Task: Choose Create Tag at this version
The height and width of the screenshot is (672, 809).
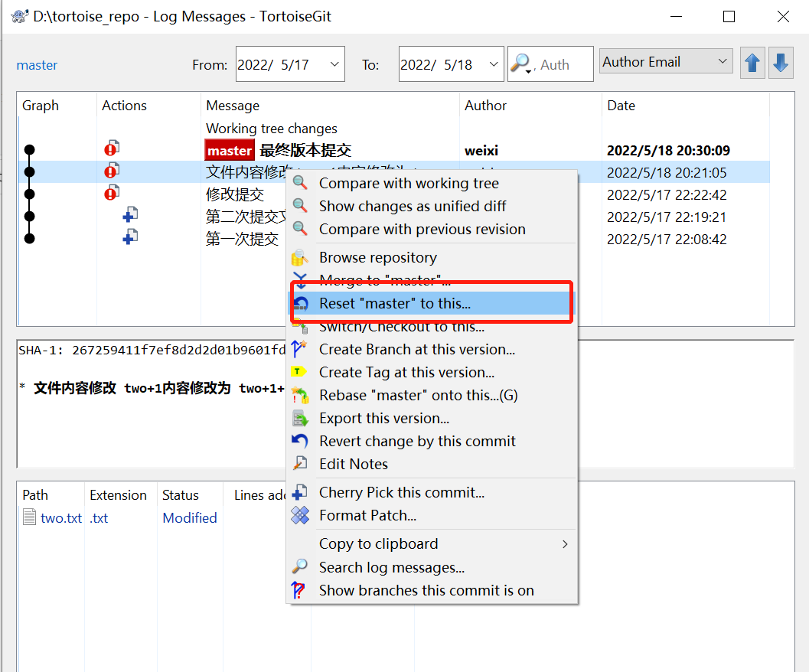Action: pyautogui.click(x=432, y=372)
